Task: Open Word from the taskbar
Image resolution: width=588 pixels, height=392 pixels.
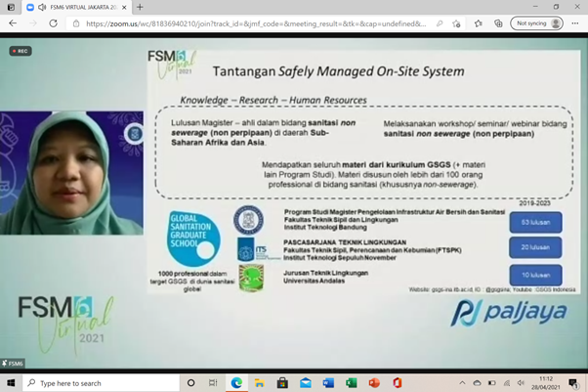Action: [x=328, y=383]
